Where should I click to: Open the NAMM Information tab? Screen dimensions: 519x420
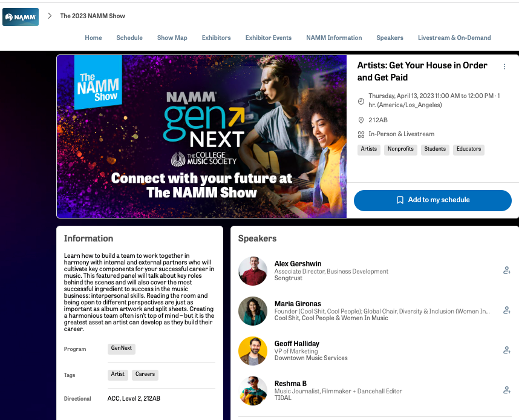(x=334, y=38)
